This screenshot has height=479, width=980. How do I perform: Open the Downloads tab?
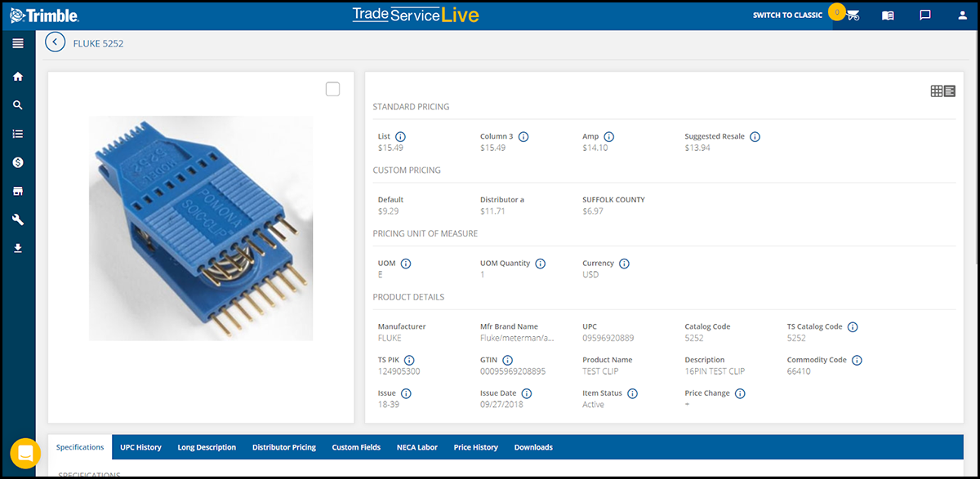[533, 447]
